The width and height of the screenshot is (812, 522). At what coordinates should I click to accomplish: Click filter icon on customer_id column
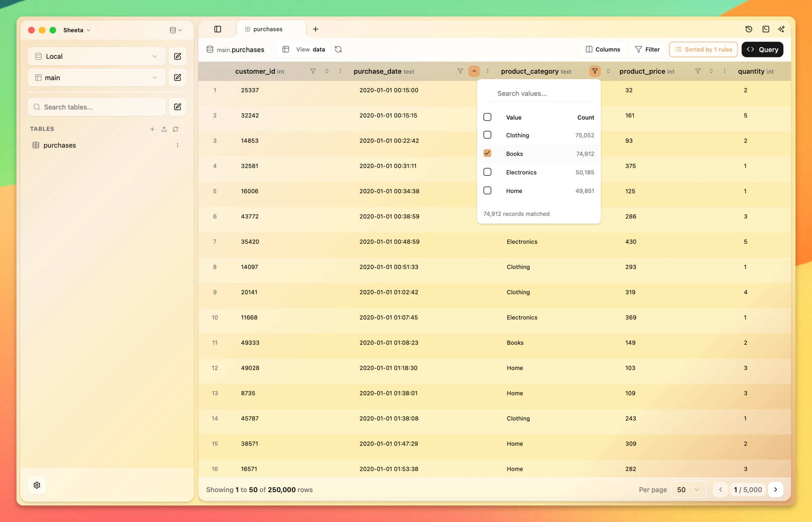(x=313, y=71)
